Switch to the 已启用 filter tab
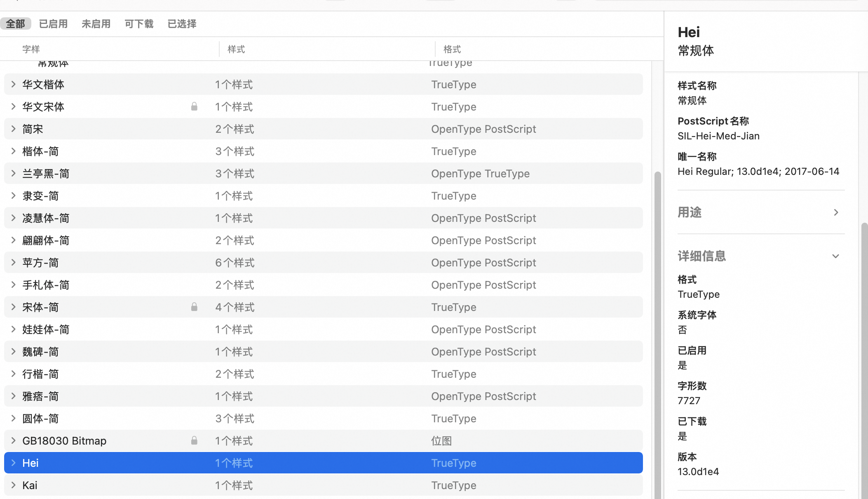The image size is (868, 499). 53,24
